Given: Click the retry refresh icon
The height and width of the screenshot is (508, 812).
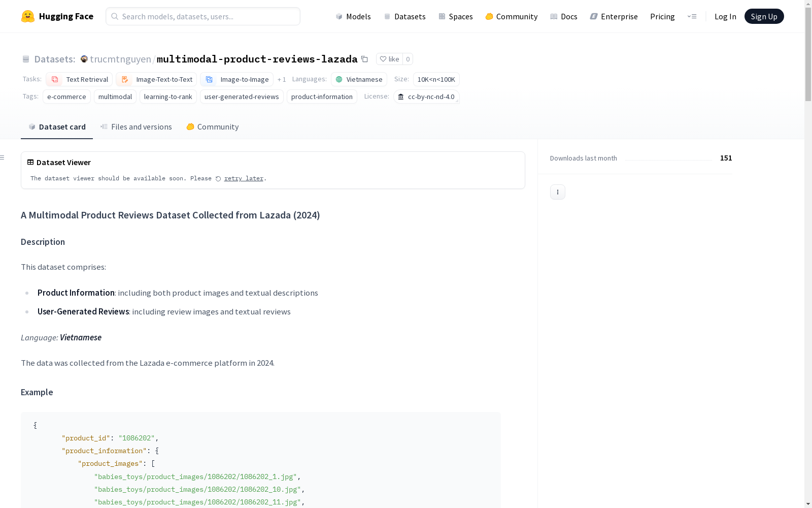Looking at the screenshot, I should tap(218, 179).
